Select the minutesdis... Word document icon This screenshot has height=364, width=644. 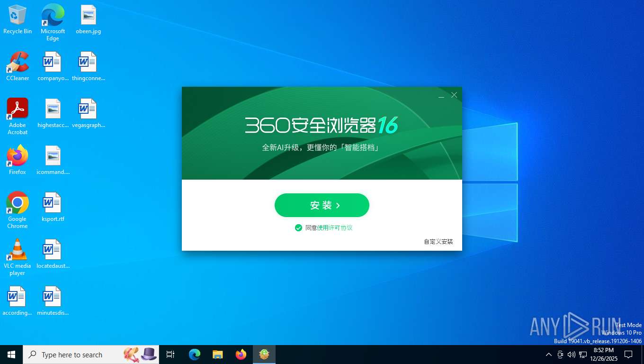pos(53,301)
